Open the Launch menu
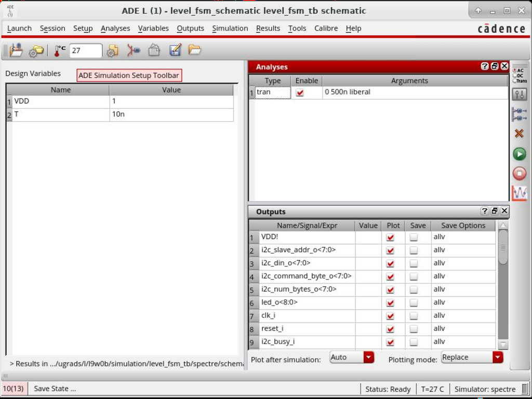Image resolution: width=532 pixels, height=399 pixels. (19, 29)
